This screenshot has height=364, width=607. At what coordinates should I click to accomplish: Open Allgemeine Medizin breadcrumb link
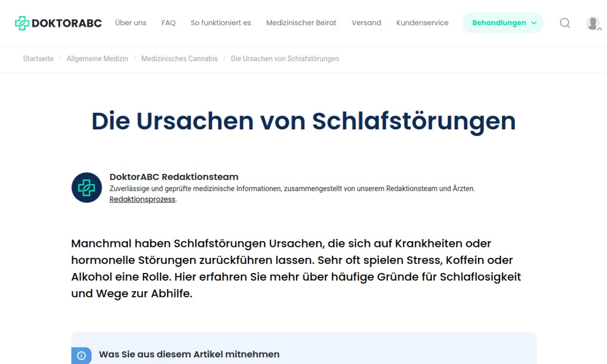tap(97, 59)
